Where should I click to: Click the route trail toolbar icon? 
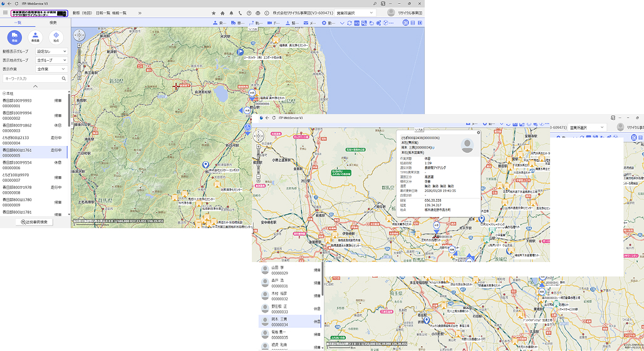(251, 23)
